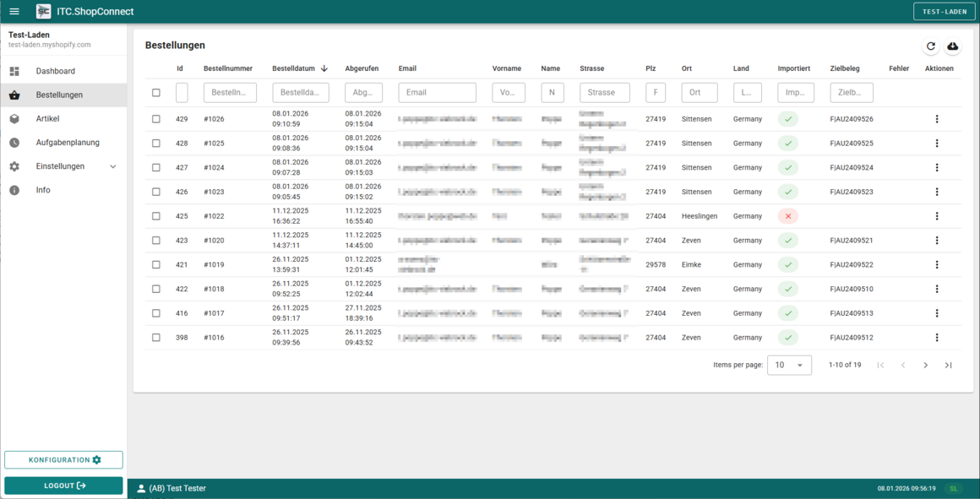Select checkbox for order #1025
Viewport: 980px width, 499px height.
point(156,144)
